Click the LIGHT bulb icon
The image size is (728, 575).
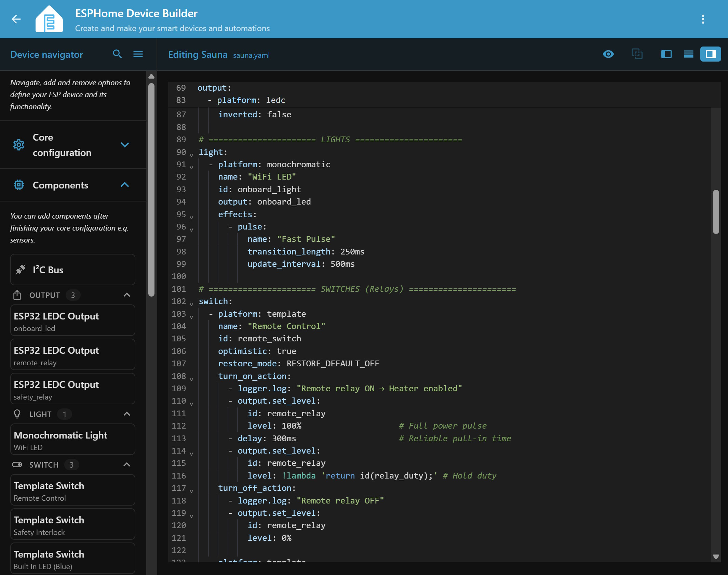[x=17, y=414]
